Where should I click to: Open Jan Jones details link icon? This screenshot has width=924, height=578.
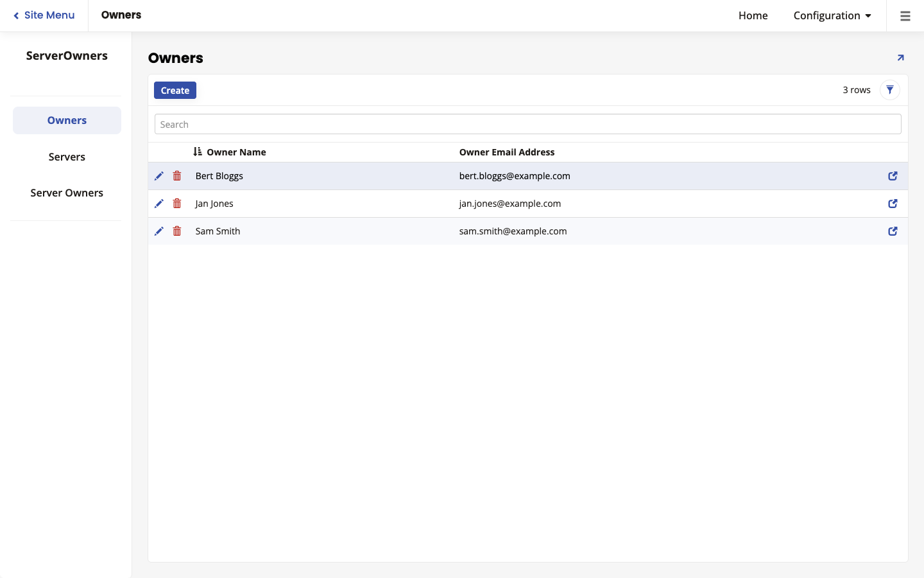pos(893,204)
